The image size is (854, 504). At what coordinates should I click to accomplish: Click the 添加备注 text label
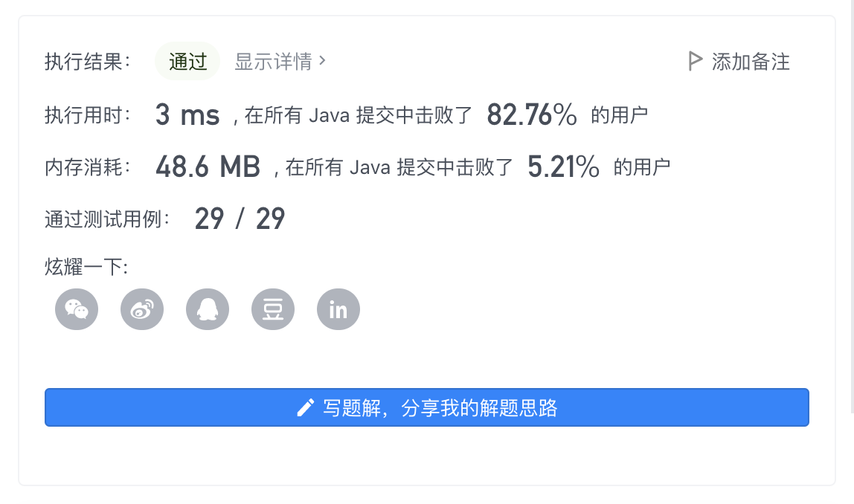[x=751, y=62]
